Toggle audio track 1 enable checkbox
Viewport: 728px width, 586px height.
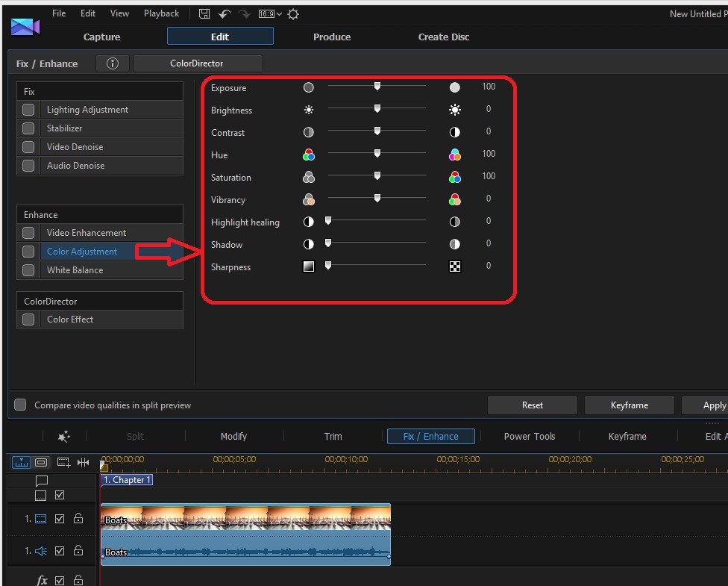pyautogui.click(x=60, y=551)
